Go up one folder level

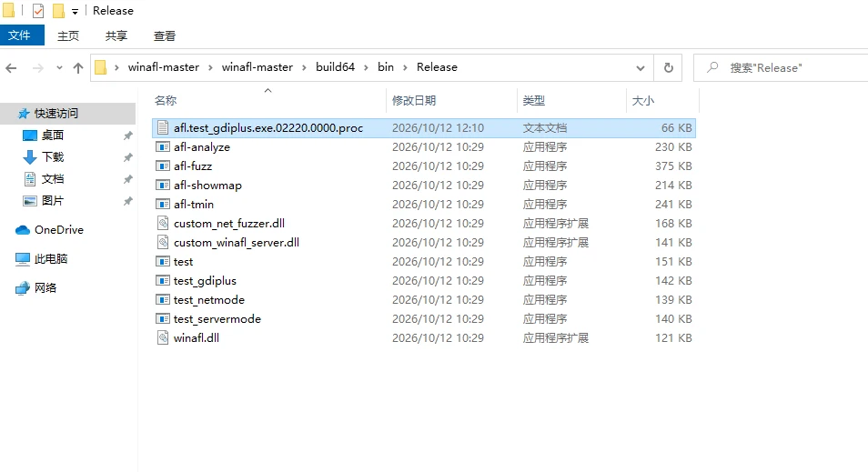pyautogui.click(x=78, y=68)
